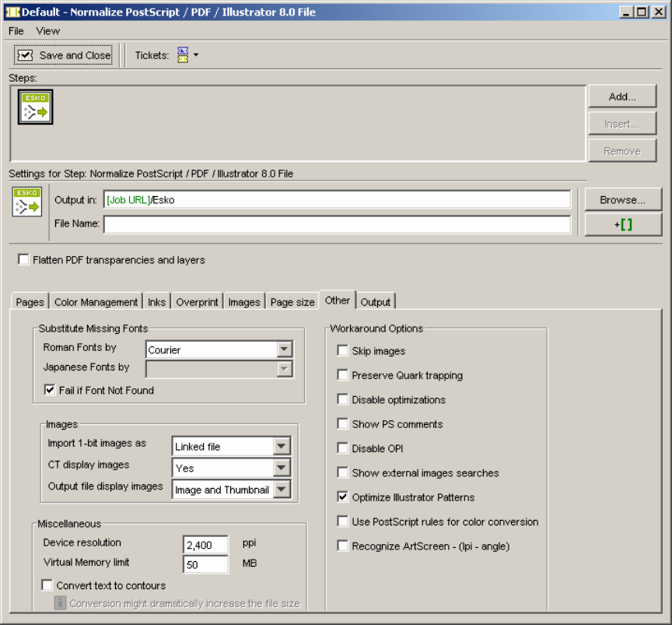The width and height of the screenshot is (672, 625).
Task: Click the Add... button
Action: coord(622,97)
